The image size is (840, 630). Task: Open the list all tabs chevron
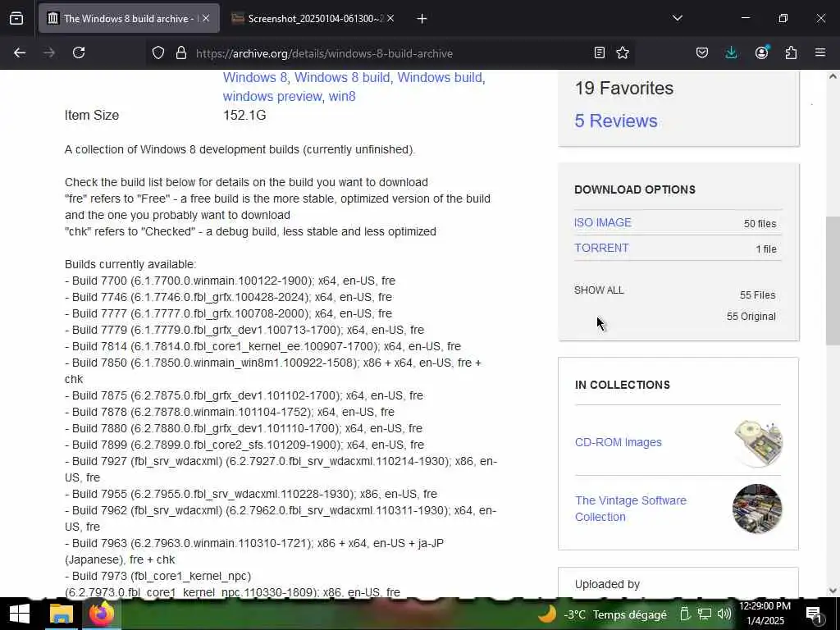coord(677,18)
